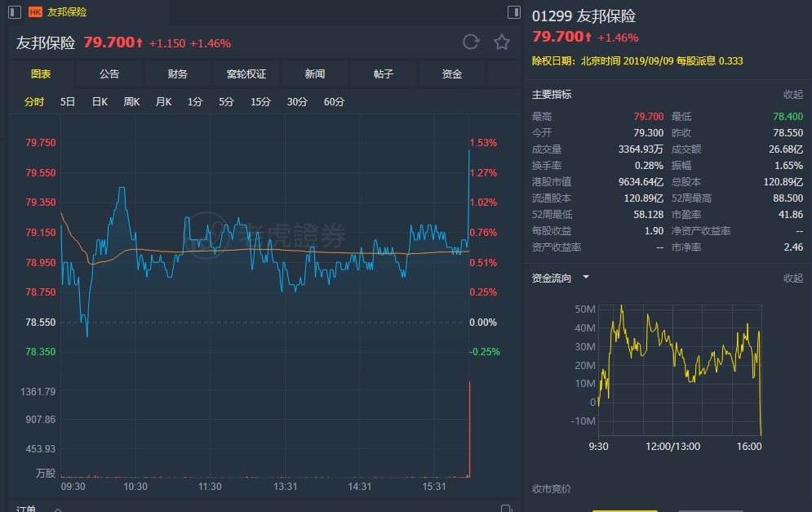Click the +1.150 price change in header
This screenshot has height=512, width=812.
click(x=166, y=43)
